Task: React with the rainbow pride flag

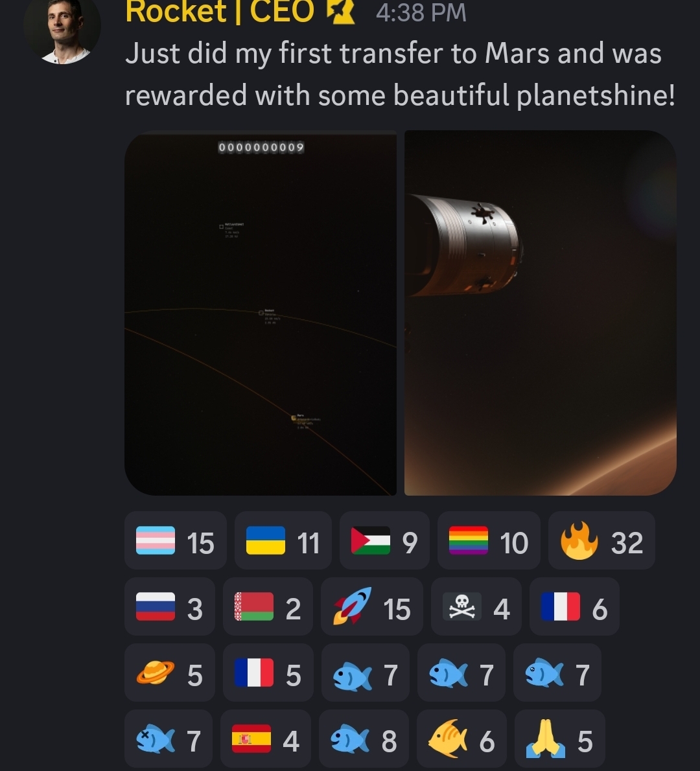Action: [x=489, y=540]
